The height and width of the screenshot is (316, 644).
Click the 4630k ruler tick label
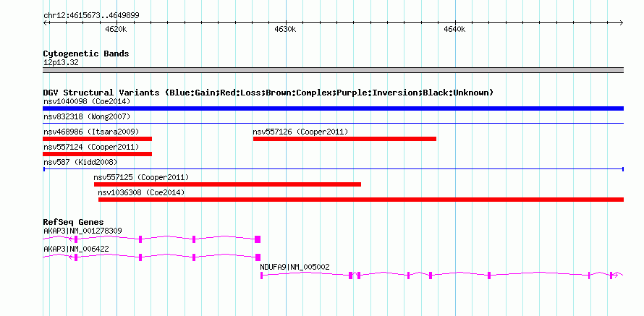point(285,29)
